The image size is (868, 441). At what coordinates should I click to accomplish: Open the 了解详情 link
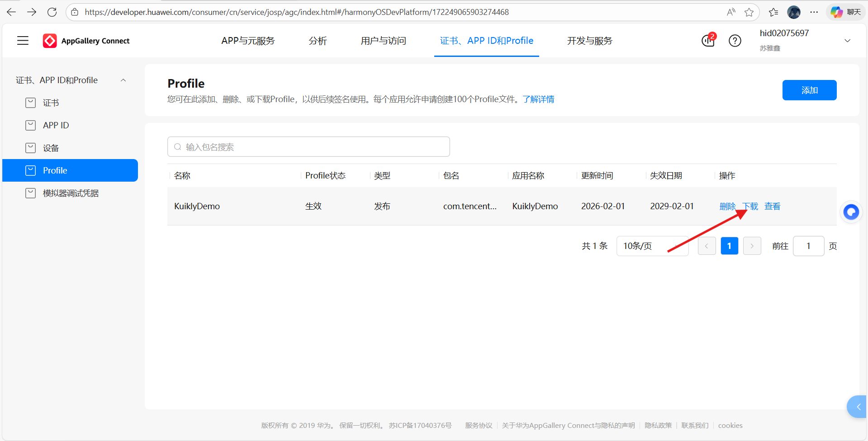[x=539, y=99]
